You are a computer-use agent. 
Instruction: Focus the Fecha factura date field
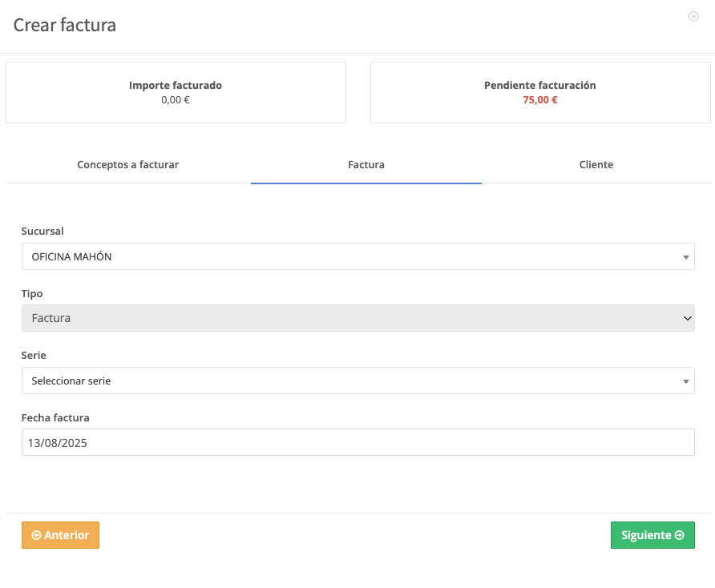[358, 442]
